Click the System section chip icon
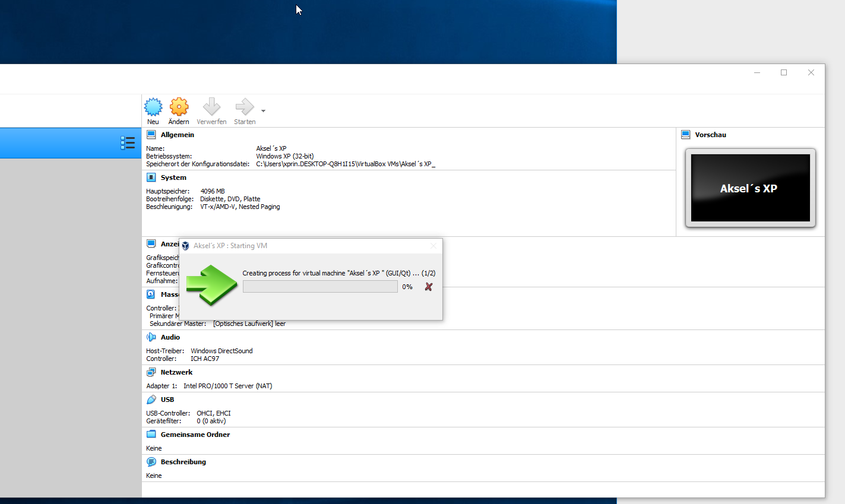Screen dimensions: 845x504 tap(151, 177)
